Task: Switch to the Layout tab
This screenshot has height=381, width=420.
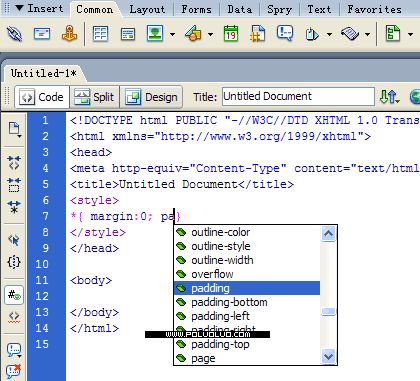Action: pos(147,9)
